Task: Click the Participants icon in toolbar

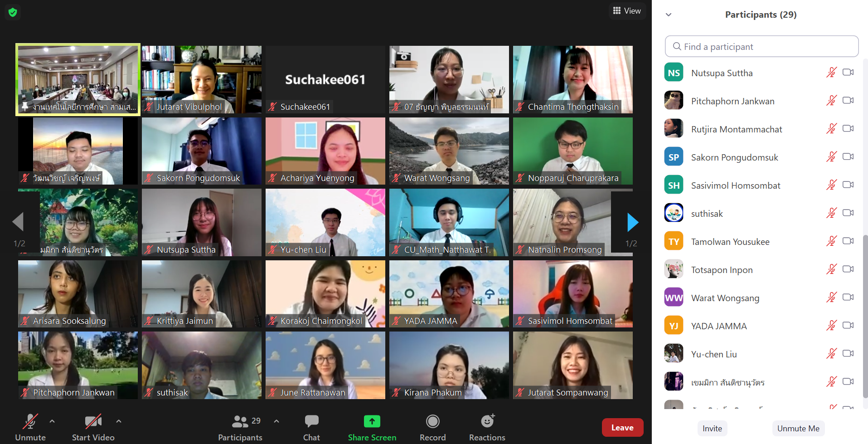Action: 240,422
